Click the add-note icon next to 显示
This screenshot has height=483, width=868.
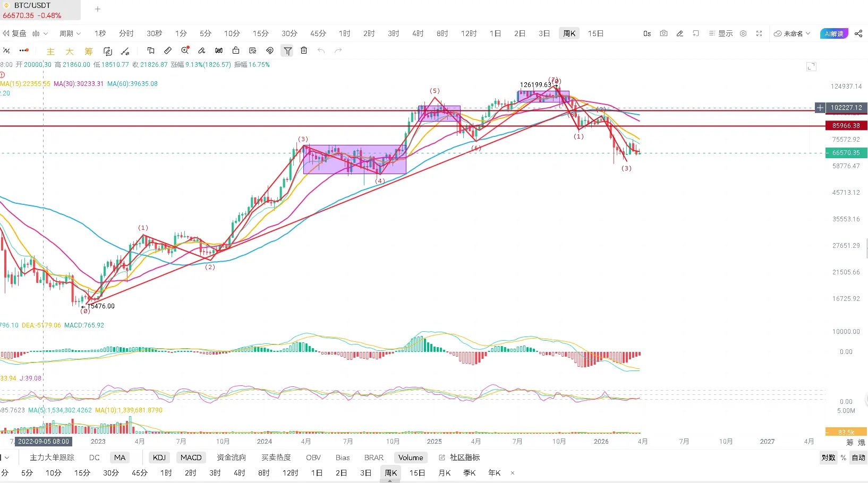(x=696, y=33)
